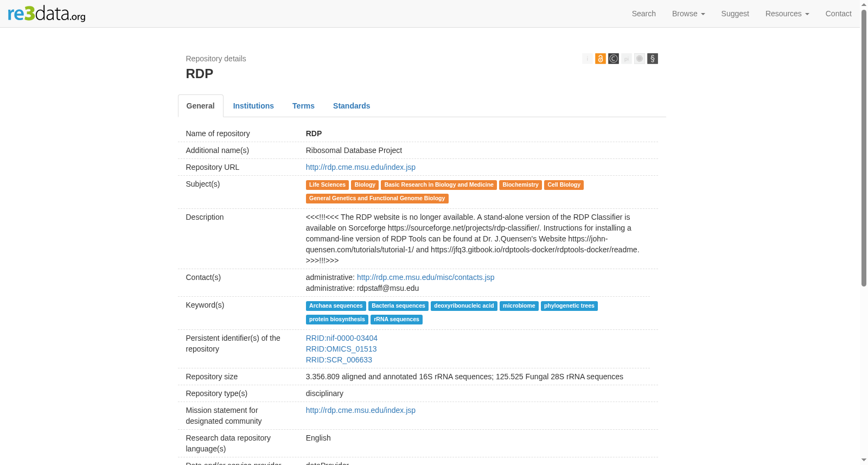868x465 pixels.
Task: Click the greyed-out 'pi' persistent identifier badge
Action: click(x=627, y=59)
